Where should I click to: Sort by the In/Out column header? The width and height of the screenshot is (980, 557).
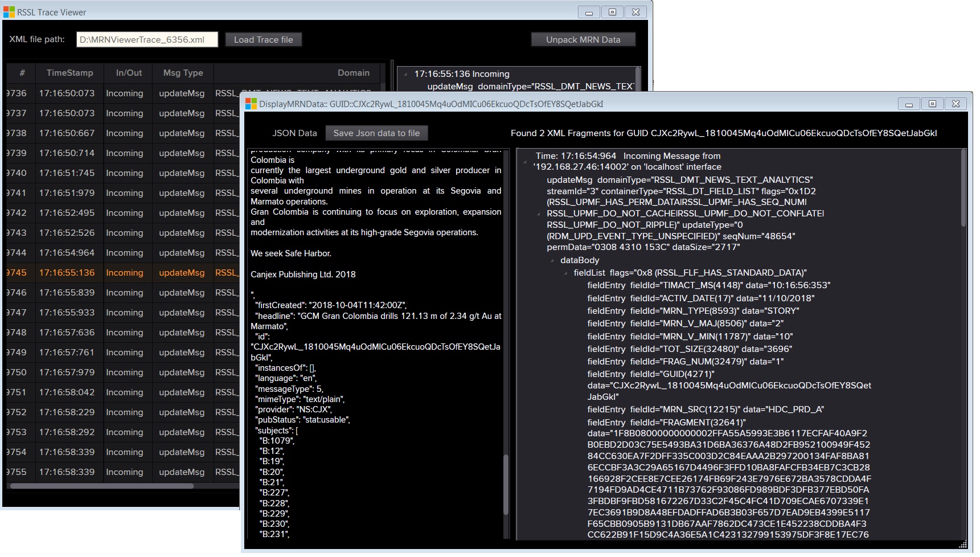(129, 73)
